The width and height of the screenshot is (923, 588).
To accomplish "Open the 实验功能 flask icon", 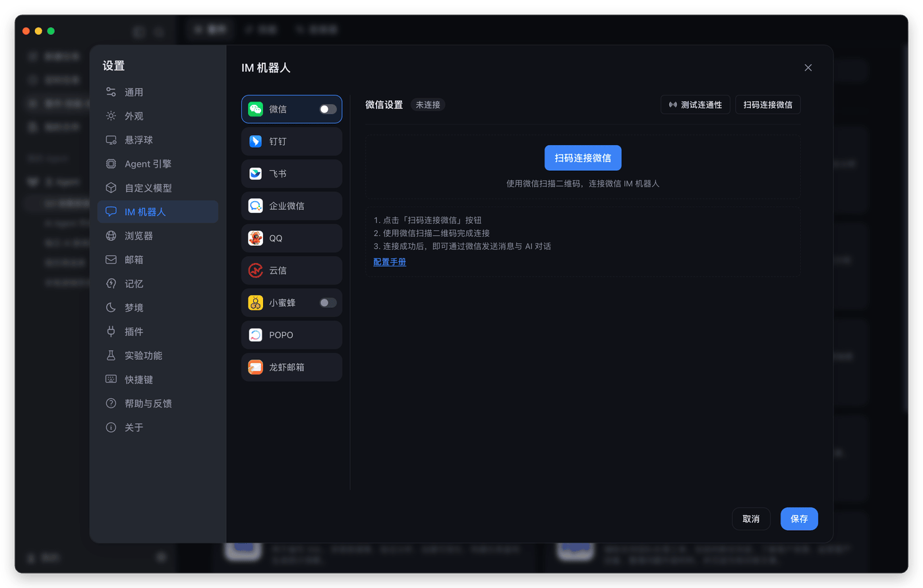I will [x=111, y=355].
